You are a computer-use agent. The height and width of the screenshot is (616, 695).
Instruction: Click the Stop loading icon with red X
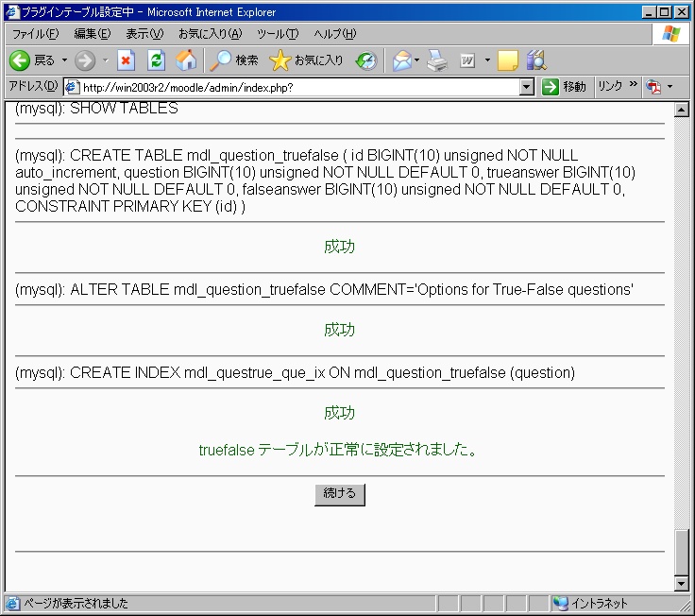(126, 60)
